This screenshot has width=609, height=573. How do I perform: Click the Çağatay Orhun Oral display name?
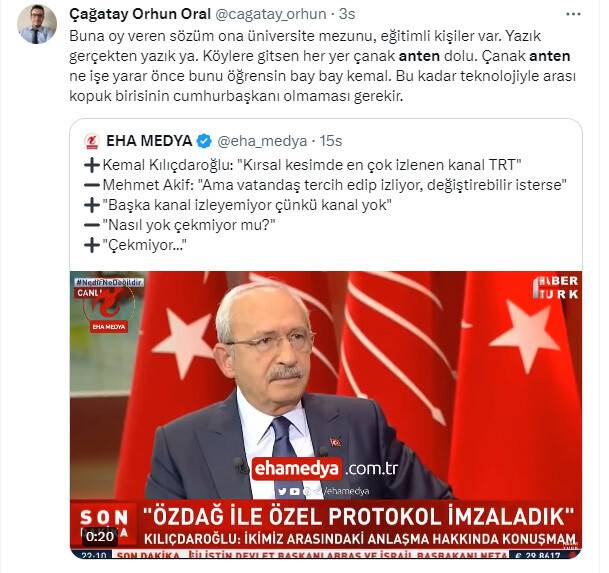(x=140, y=14)
